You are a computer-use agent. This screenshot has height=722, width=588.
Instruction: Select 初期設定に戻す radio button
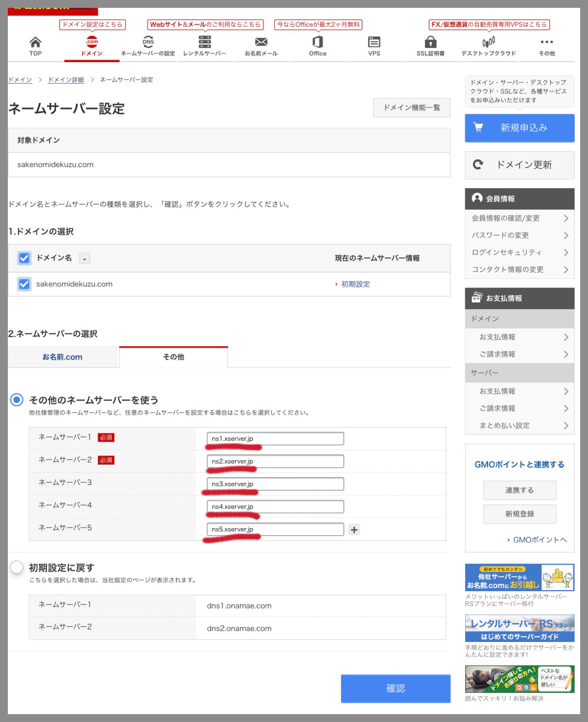(x=17, y=567)
